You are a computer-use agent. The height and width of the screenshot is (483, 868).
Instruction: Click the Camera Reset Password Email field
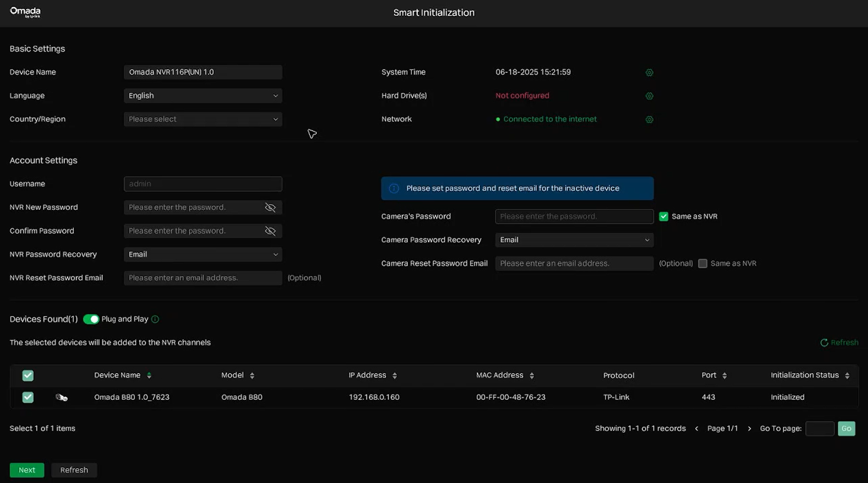tap(574, 264)
